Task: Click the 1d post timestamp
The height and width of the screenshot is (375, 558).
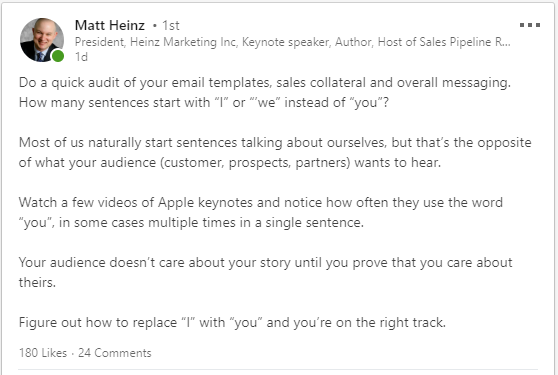Action: pos(81,57)
